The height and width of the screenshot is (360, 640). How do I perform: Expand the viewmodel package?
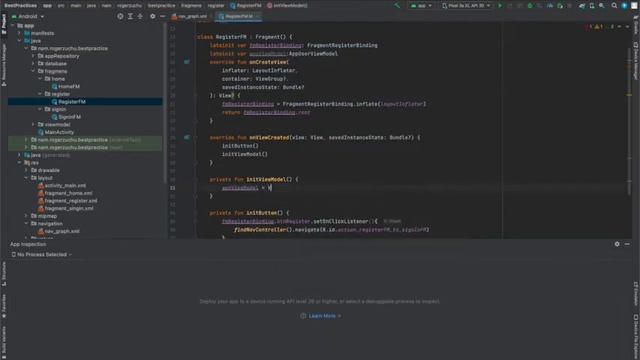[33, 124]
